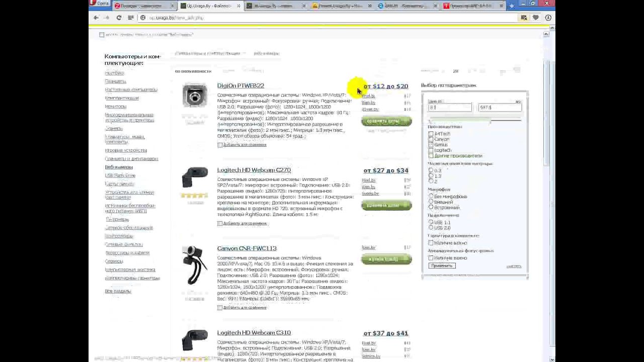
Task: Select the 0.3 megapixel radio option
Action: point(431,170)
